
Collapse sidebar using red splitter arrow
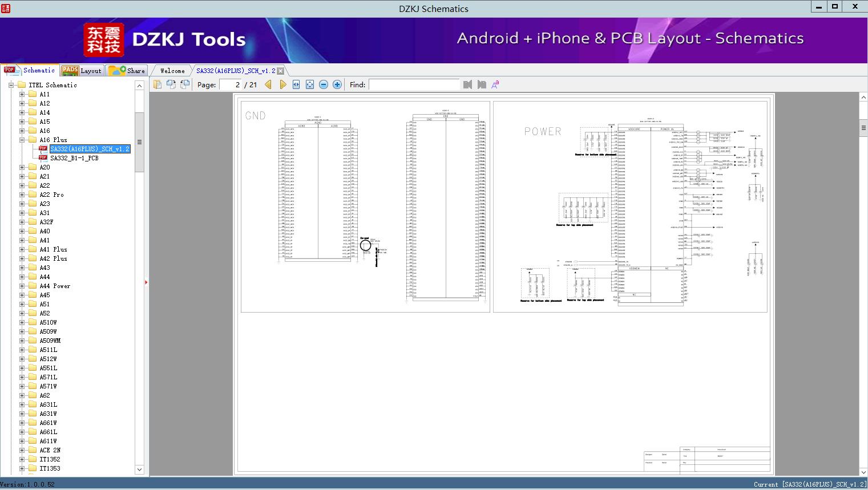pos(146,282)
